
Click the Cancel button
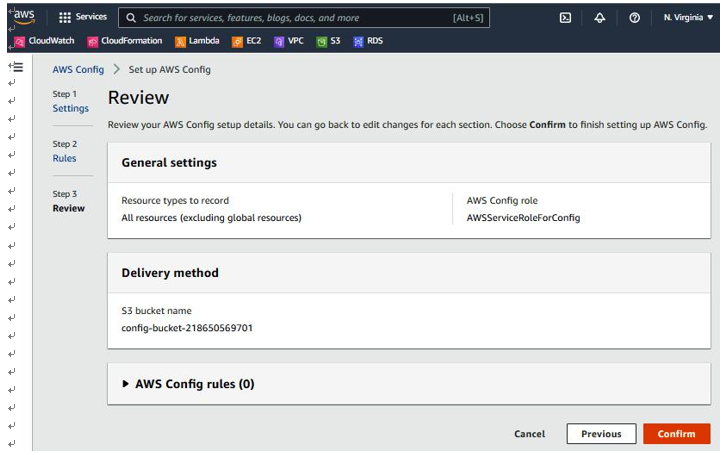[x=529, y=434]
